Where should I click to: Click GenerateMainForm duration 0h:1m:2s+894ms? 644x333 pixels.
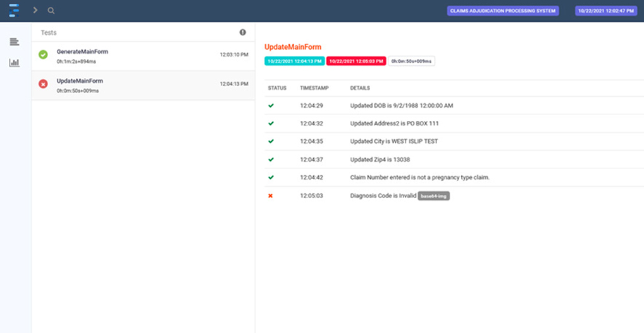point(77,61)
